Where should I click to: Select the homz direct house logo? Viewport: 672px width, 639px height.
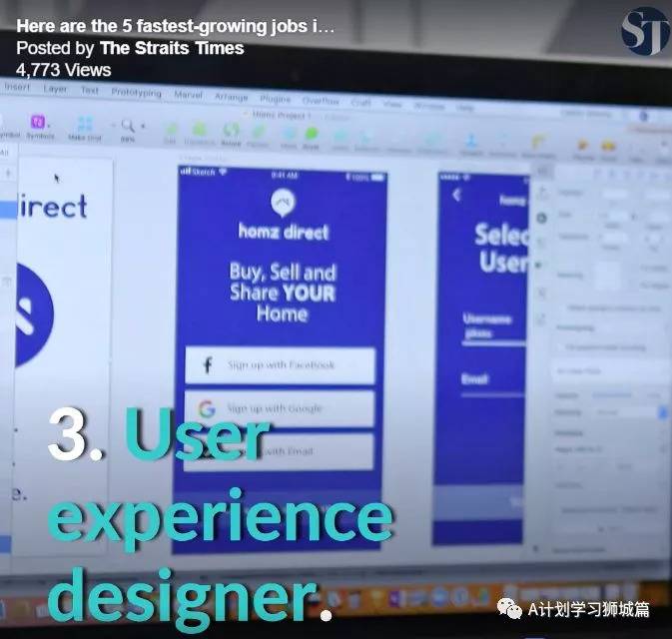coord(283,203)
